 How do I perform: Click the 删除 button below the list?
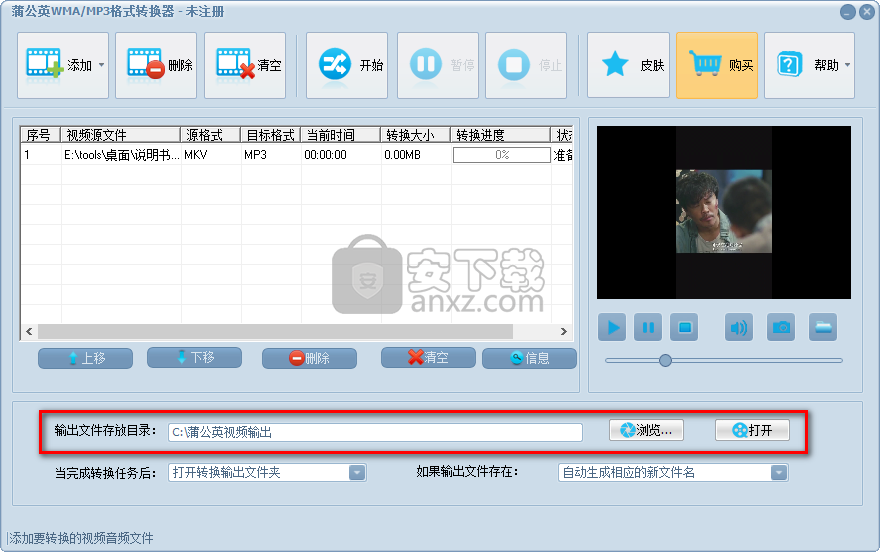(x=309, y=358)
